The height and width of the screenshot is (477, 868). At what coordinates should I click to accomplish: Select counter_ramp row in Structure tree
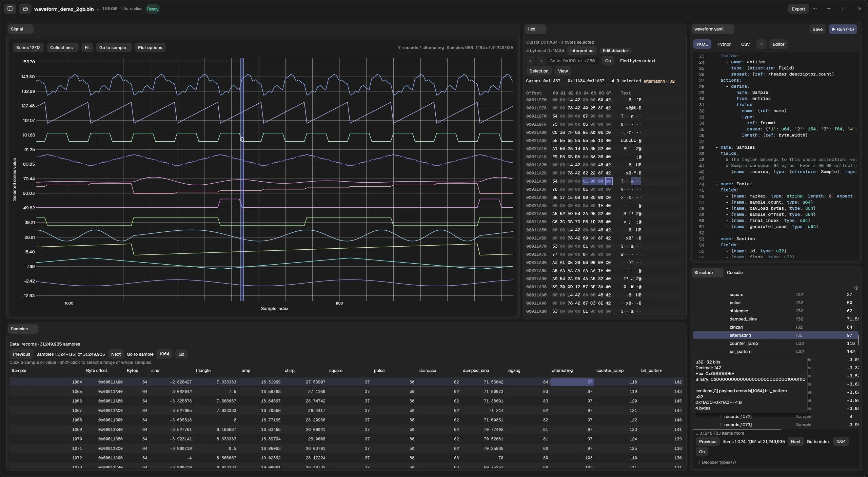click(x=775, y=343)
